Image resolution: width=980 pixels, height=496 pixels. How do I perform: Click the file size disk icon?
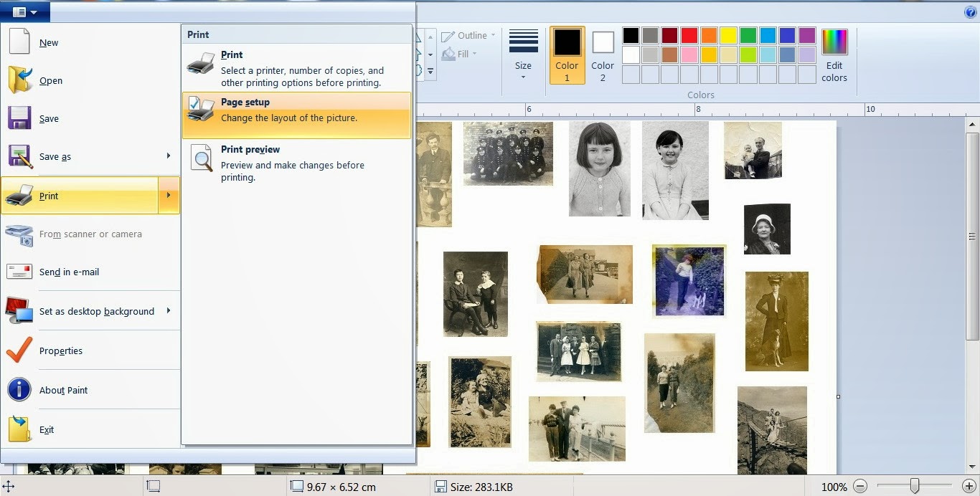tap(441, 487)
